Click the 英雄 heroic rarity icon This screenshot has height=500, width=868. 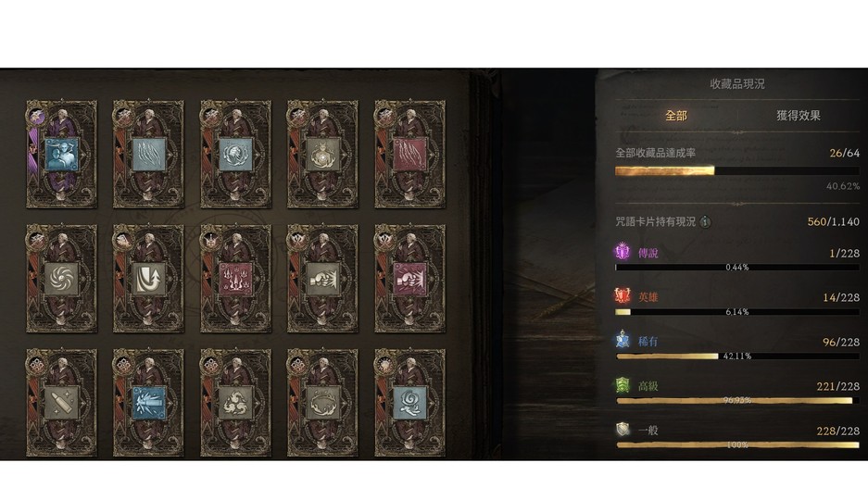[x=623, y=296]
